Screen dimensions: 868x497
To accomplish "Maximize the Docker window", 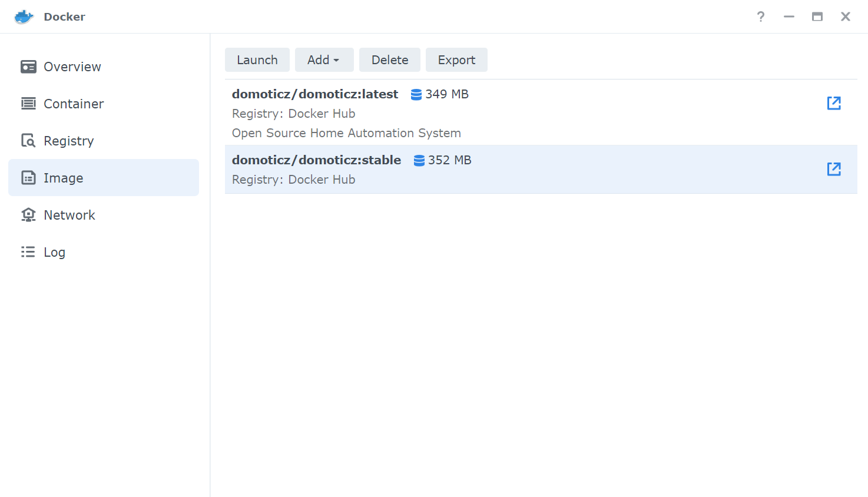I will pyautogui.click(x=817, y=16).
